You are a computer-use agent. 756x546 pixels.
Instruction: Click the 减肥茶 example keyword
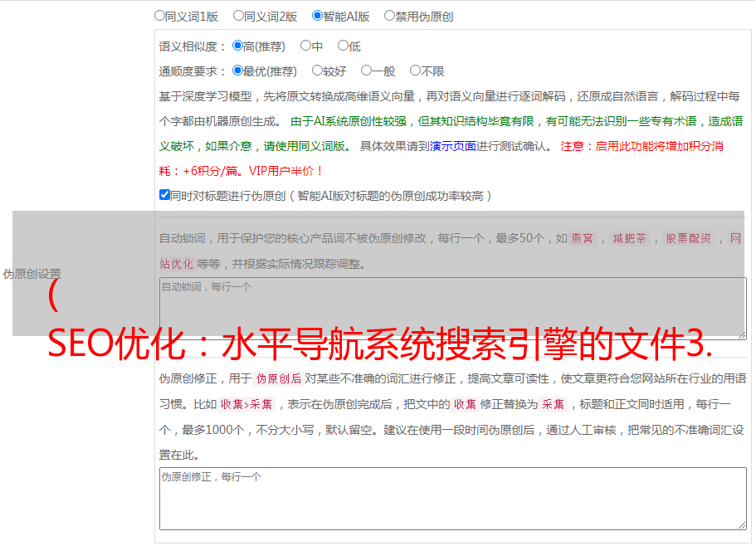click(x=630, y=238)
